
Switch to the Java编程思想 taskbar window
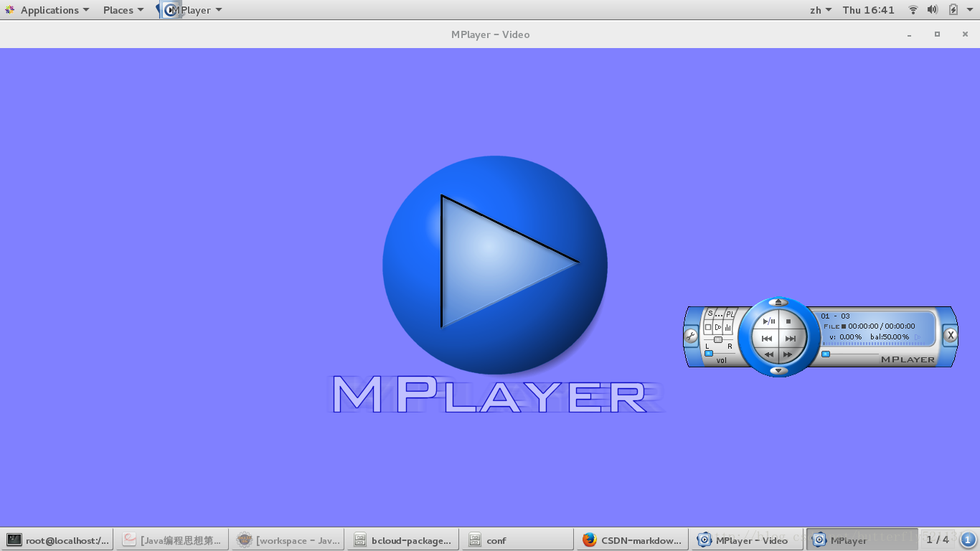173,540
